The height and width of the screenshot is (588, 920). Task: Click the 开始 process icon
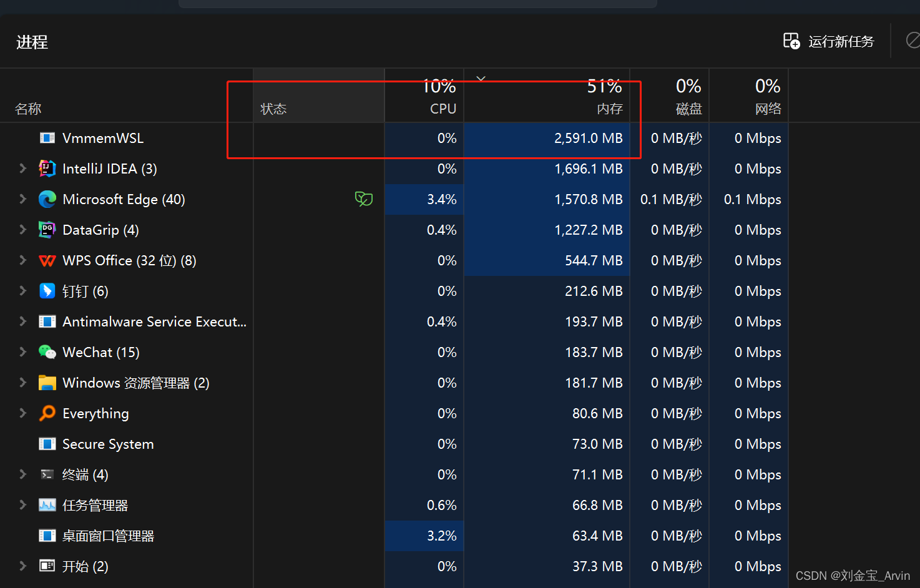(x=47, y=566)
